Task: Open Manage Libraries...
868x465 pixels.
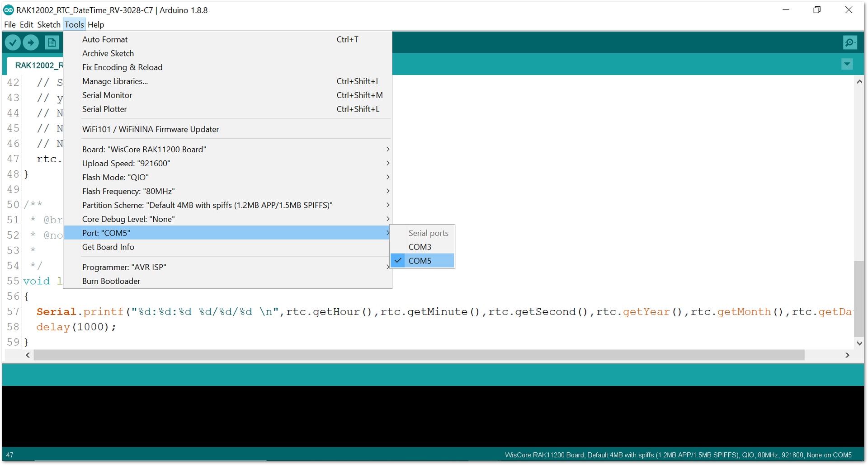Action: [x=227, y=81]
